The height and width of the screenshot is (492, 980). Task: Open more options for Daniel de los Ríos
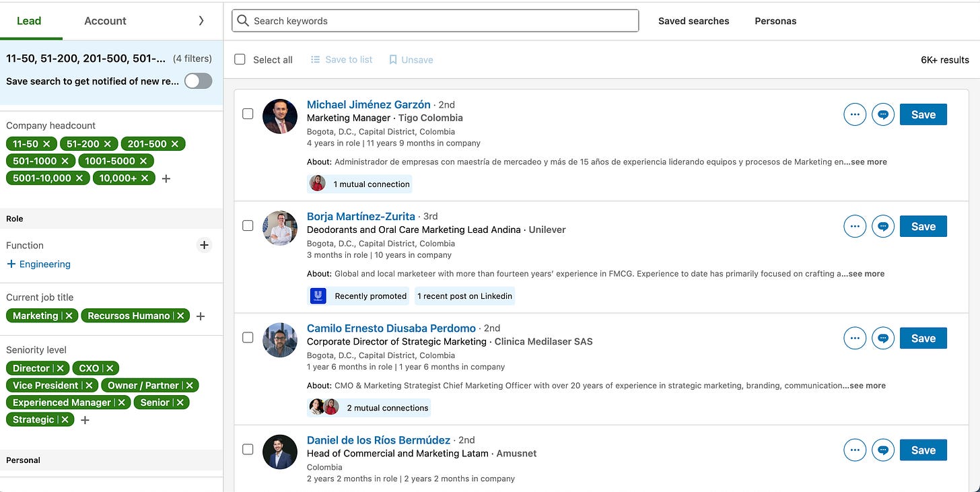point(855,450)
